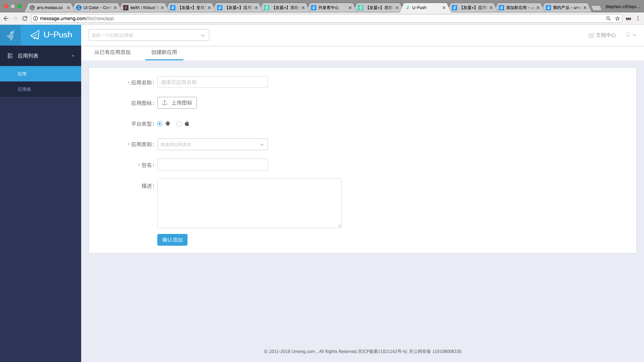Click the browser zoom magnifier icon
Viewport: 644px width, 362px height.
(x=608, y=18)
